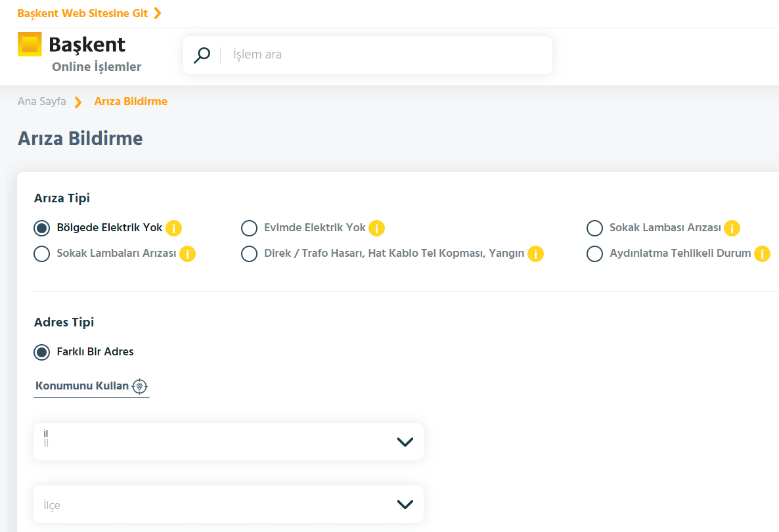This screenshot has width=779, height=532.
Task: Click Arıza Bildirme breadcrumb item
Action: [131, 102]
